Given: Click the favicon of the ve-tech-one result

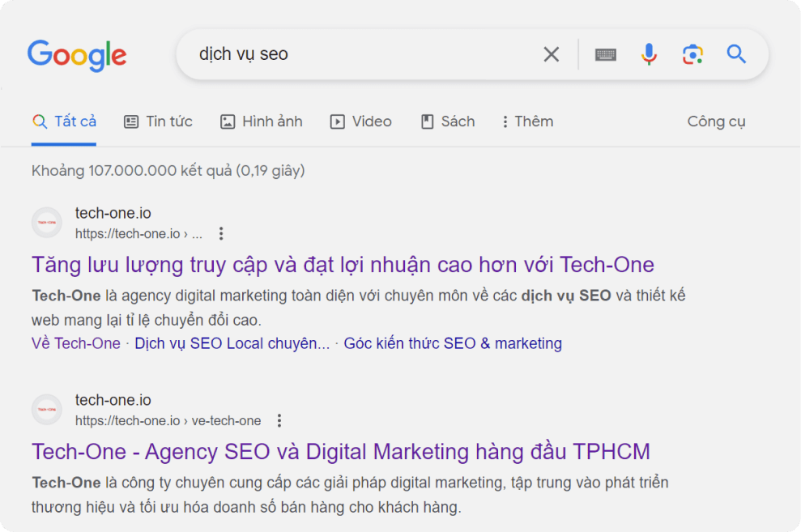Looking at the screenshot, I should point(47,410).
